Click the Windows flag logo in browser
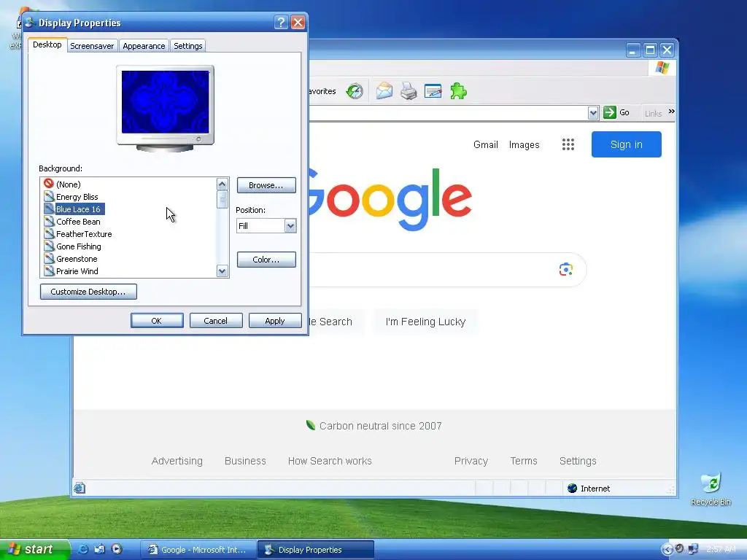Image resolution: width=747 pixels, height=560 pixels. pyautogui.click(x=662, y=68)
